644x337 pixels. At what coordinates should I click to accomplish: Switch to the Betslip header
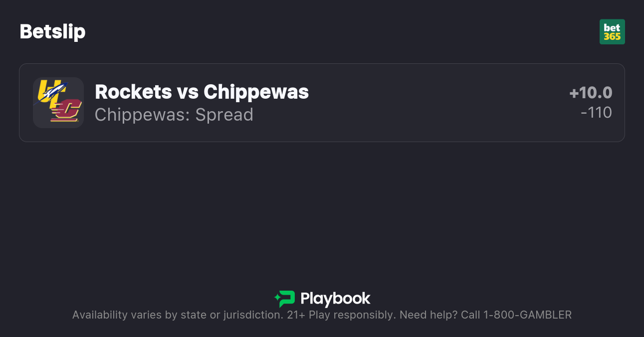point(52,31)
